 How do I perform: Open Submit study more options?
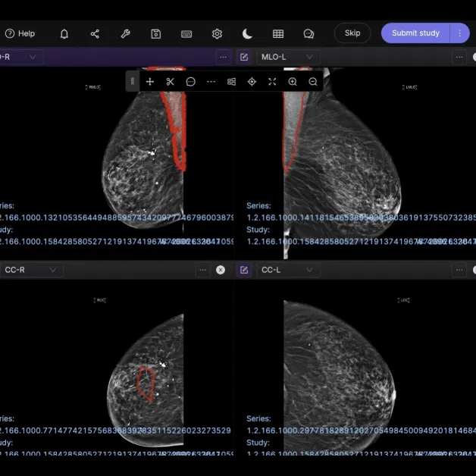click(459, 33)
